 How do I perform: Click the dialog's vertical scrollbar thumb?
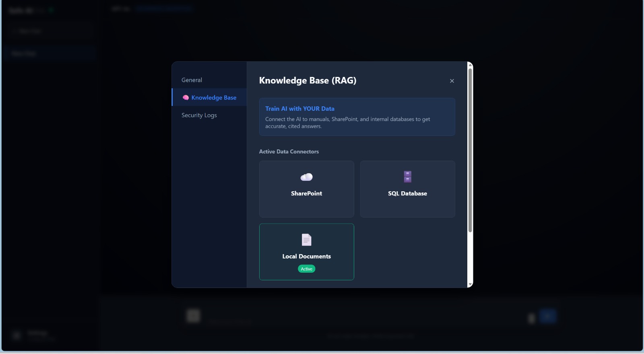tap(470, 150)
